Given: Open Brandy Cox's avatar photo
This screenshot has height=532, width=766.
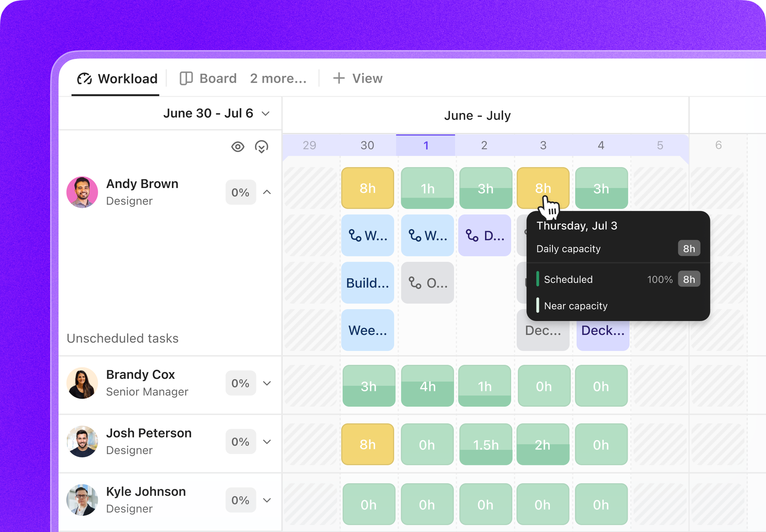Looking at the screenshot, I should pyautogui.click(x=82, y=383).
